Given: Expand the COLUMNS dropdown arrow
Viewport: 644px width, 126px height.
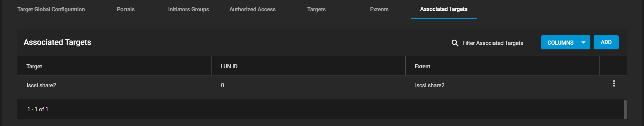Looking at the screenshot, I should click(583, 43).
